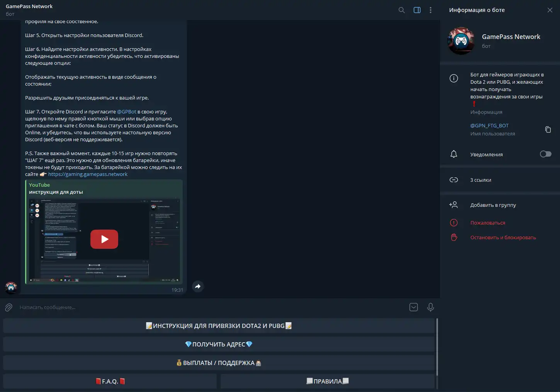Focus the message input field
Viewport: 560px width, 392px height.
[x=212, y=307]
